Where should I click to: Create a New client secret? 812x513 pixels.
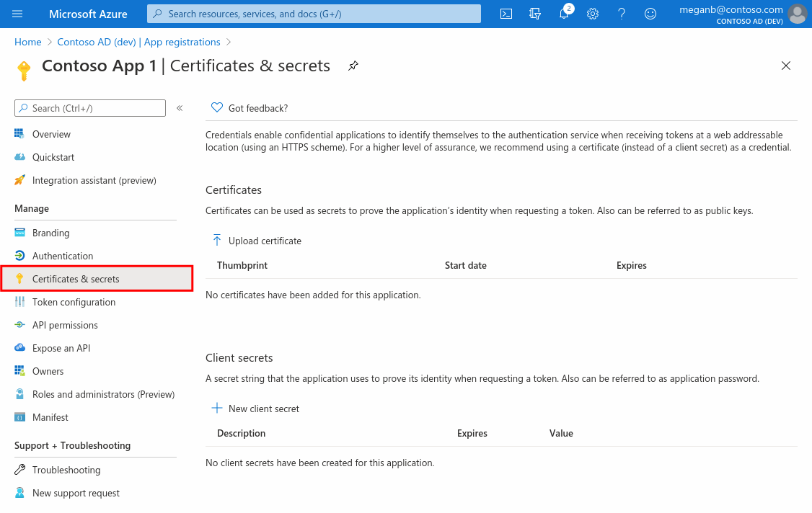pos(262,409)
